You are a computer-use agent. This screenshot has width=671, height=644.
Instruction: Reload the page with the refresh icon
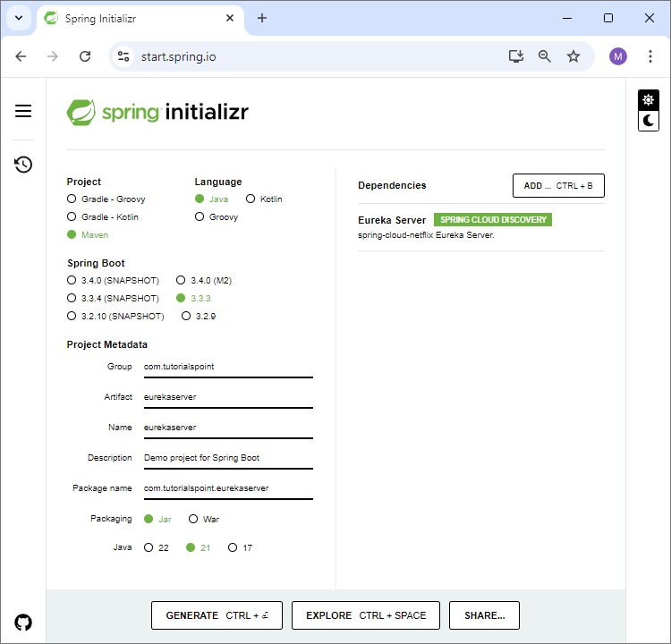[x=85, y=56]
